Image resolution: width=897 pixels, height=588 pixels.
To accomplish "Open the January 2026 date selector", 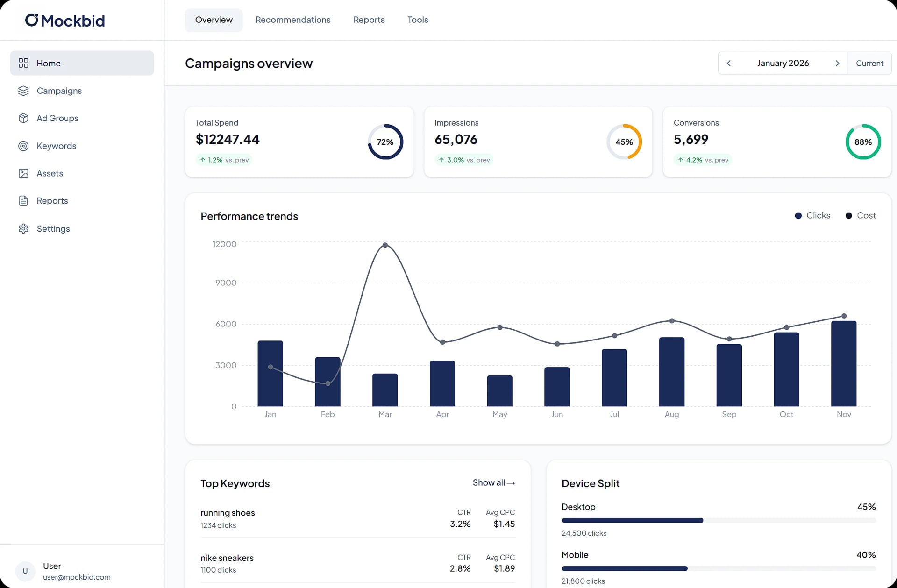I will click(783, 63).
